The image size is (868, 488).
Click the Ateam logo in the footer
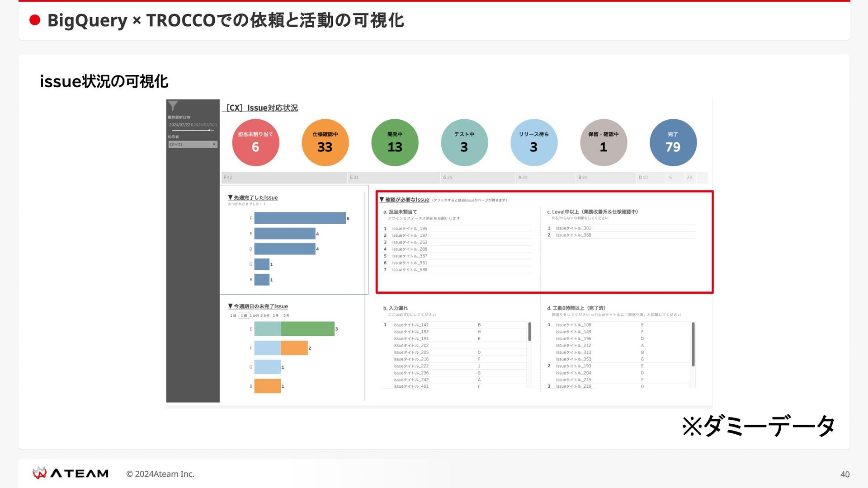coord(71,473)
